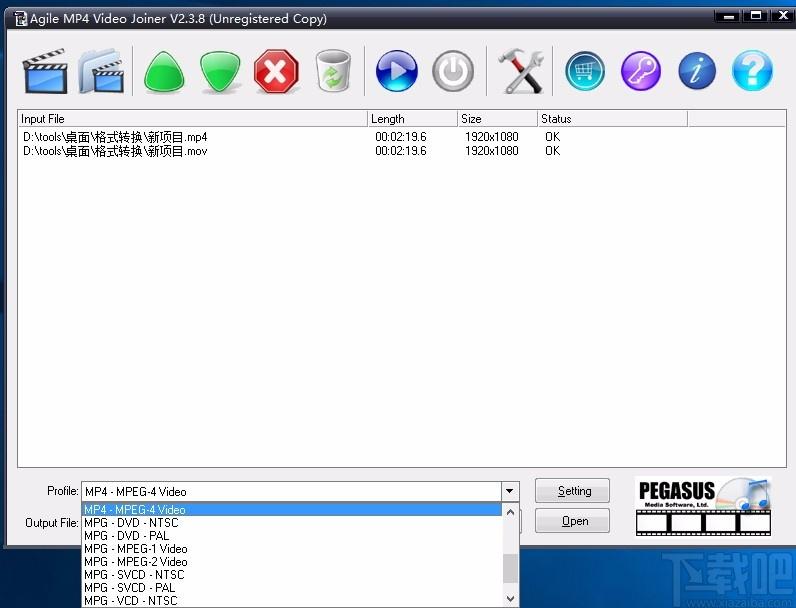Collapse the Profile dropdown arrow
Screen dimensions: 796x608
(x=510, y=491)
